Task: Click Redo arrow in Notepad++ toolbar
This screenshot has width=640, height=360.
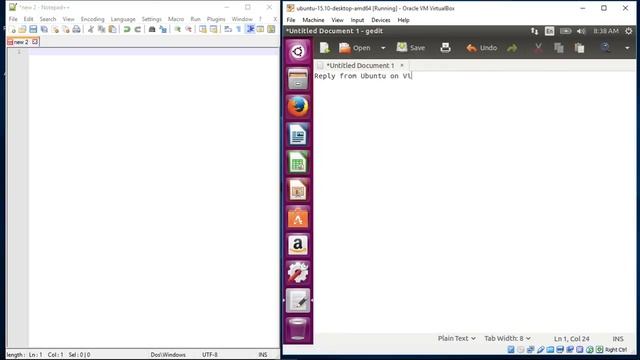Action: (x=138, y=29)
